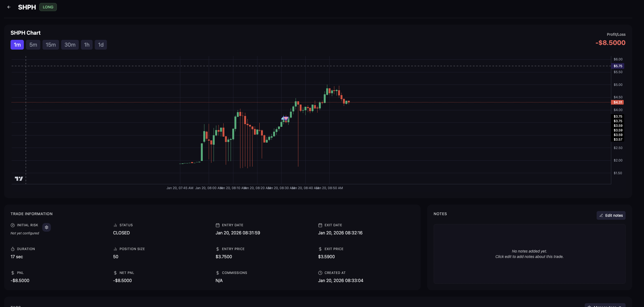644x307 pixels.
Task: Click the $5.75 crosshair price label
Action: coord(618,66)
